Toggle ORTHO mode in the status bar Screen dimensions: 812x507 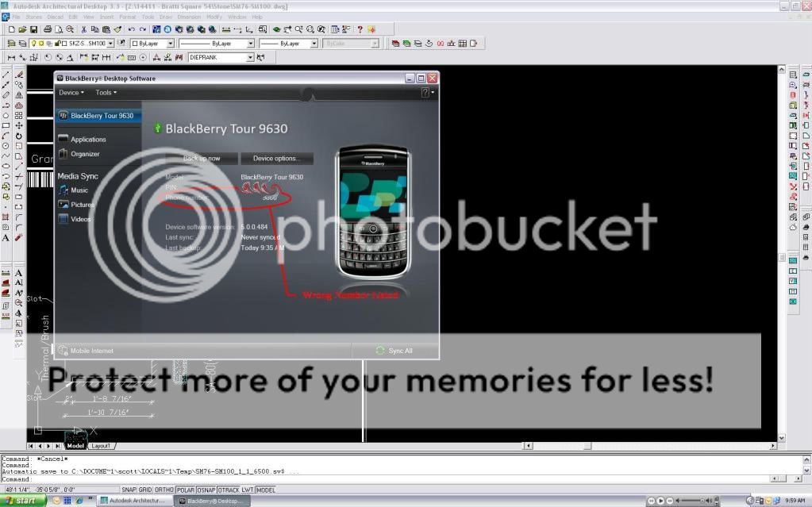coord(164,490)
